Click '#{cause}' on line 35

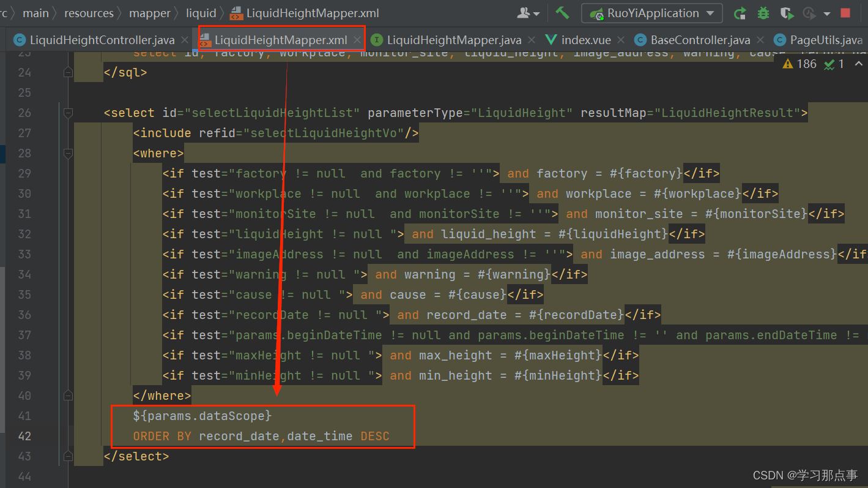478,295
